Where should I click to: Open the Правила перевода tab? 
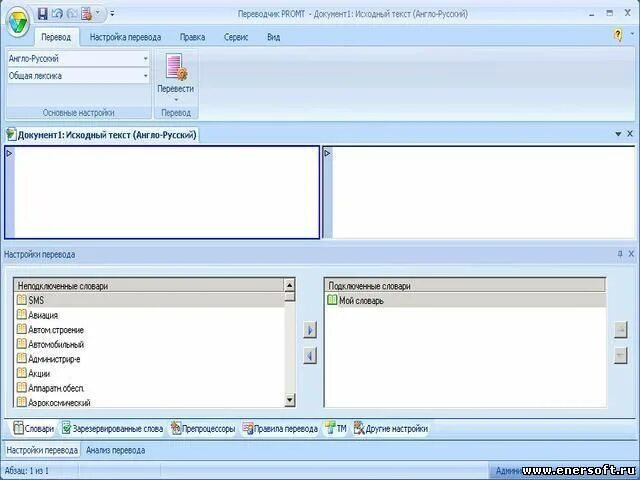[280, 429]
